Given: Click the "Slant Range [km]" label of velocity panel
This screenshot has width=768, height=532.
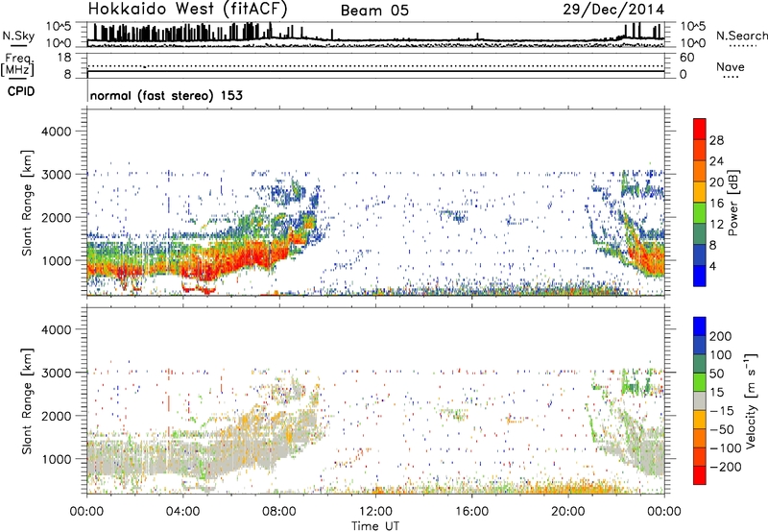Looking at the screenshot, I should click(x=27, y=400).
